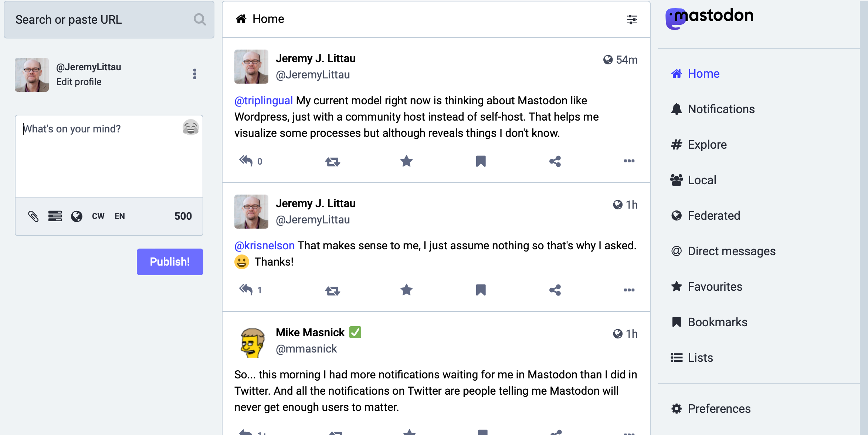Boost Mike Masnick's notifications post

coord(333,432)
